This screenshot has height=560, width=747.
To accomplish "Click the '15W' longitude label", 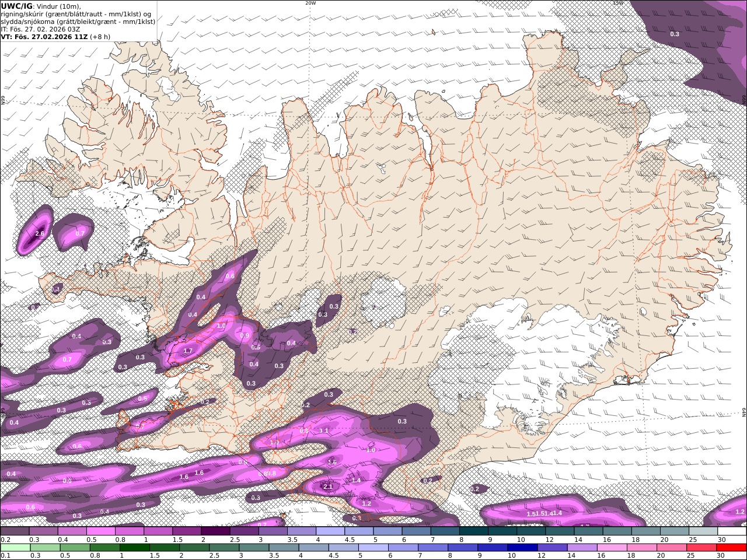I will pyautogui.click(x=618, y=3).
